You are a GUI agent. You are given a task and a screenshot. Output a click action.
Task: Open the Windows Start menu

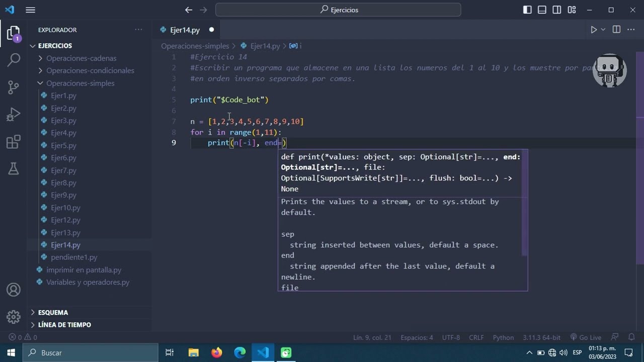click(11, 352)
